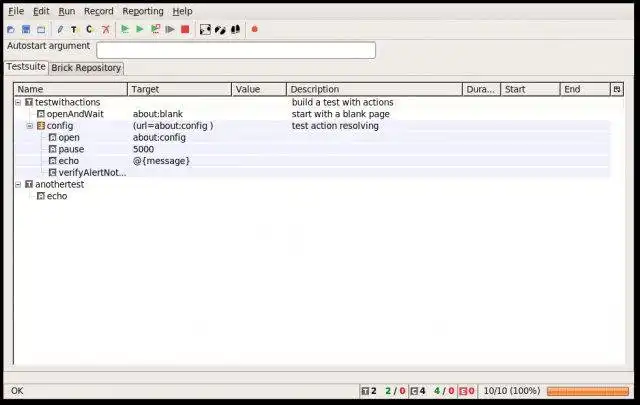
Task: Click the Autostart argument input field
Action: (236, 50)
